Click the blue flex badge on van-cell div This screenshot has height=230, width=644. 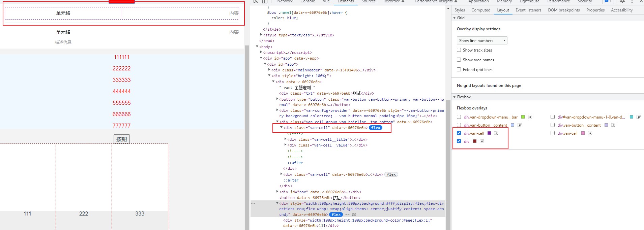coord(376,128)
